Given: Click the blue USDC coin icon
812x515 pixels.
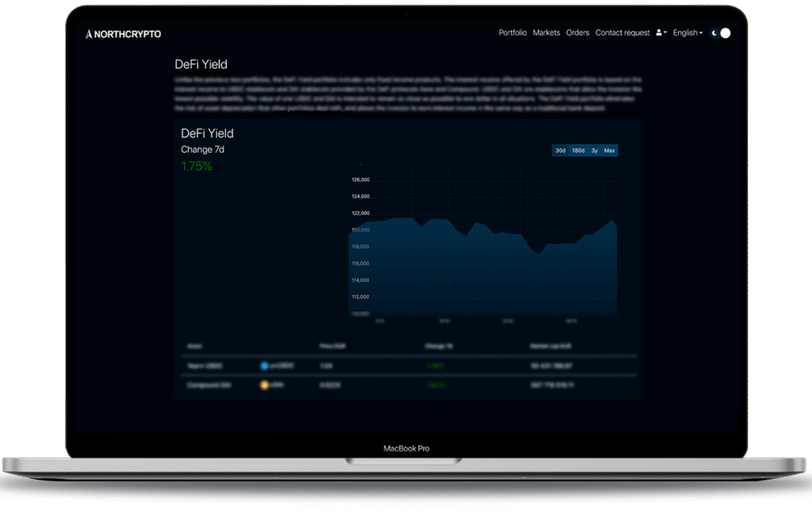Looking at the screenshot, I should [265, 366].
